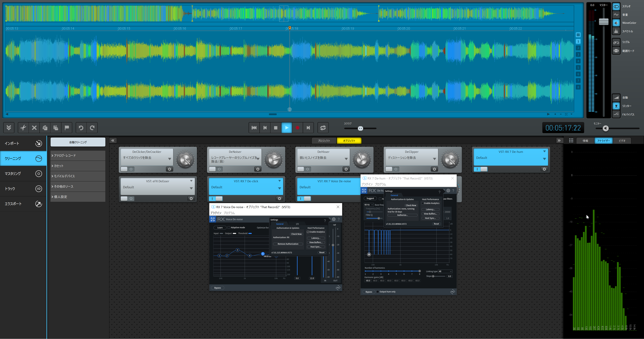Check the Adaptive mode checkbox
The image size is (644, 339).
[x=229, y=228]
